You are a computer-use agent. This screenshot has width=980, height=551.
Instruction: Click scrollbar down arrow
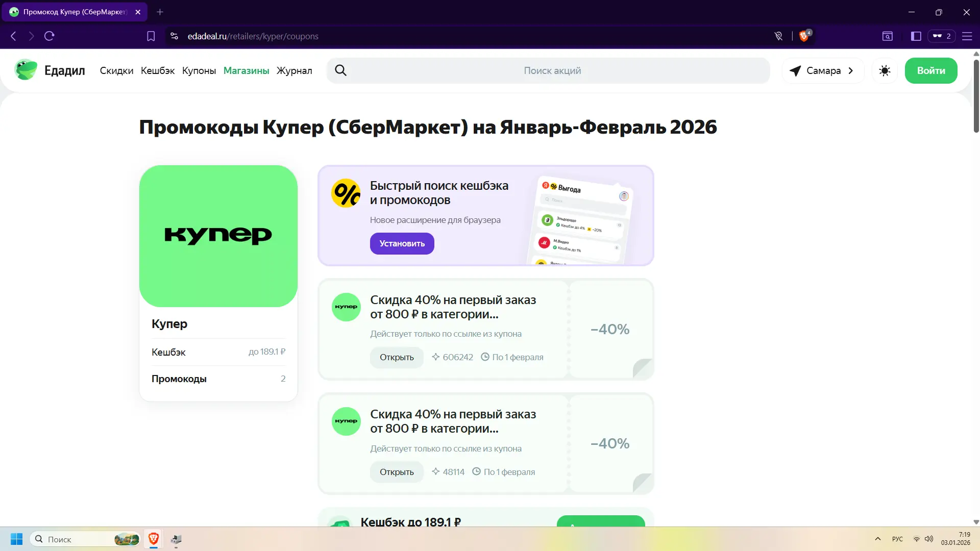(976, 522)
